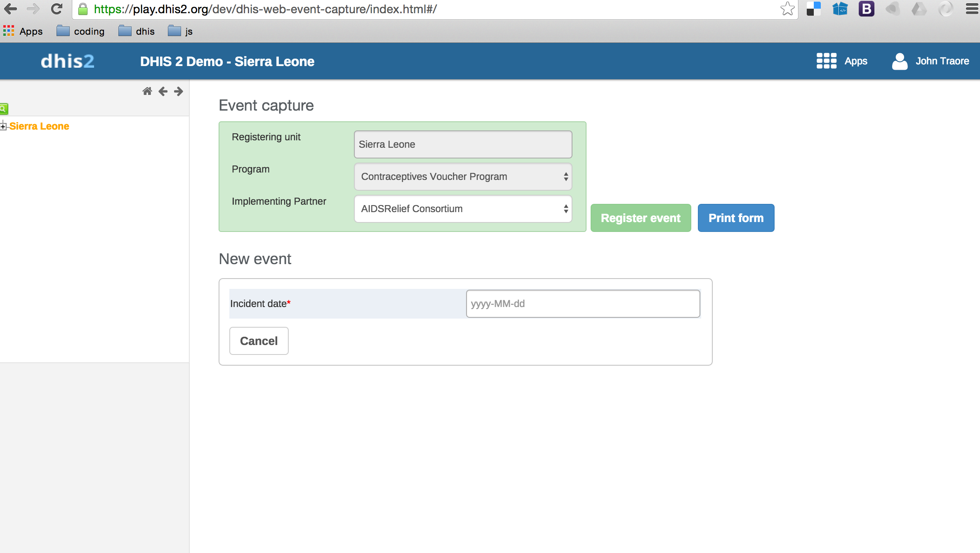Open the Apps grid icon in header
Screen dimensions: 980x553
click(826, 61)
